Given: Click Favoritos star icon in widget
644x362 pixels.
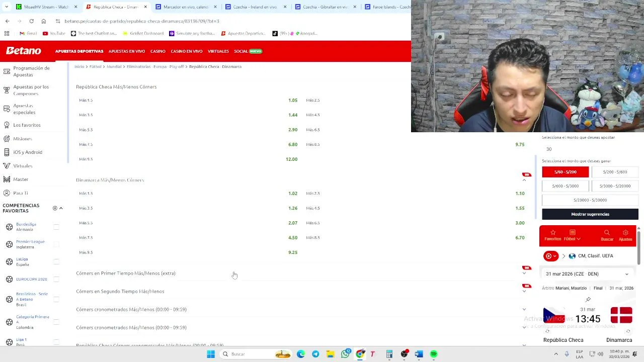Looking at the screenshot, I should 553,233.
